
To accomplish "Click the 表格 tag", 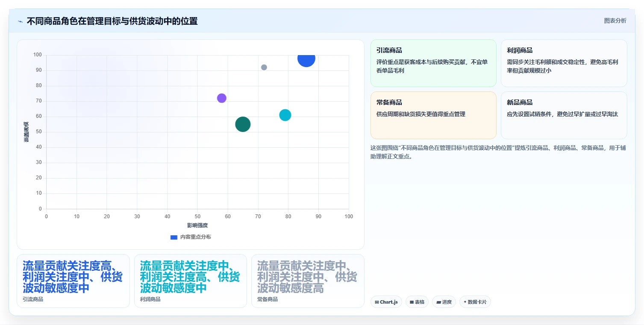I will 417,302.
